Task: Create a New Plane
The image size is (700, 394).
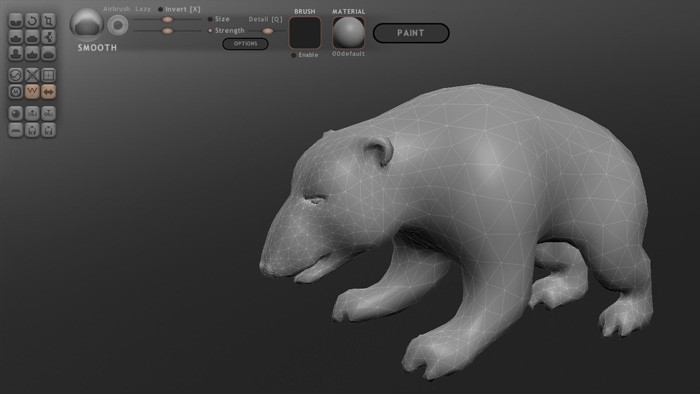Action: click(16, 130)
